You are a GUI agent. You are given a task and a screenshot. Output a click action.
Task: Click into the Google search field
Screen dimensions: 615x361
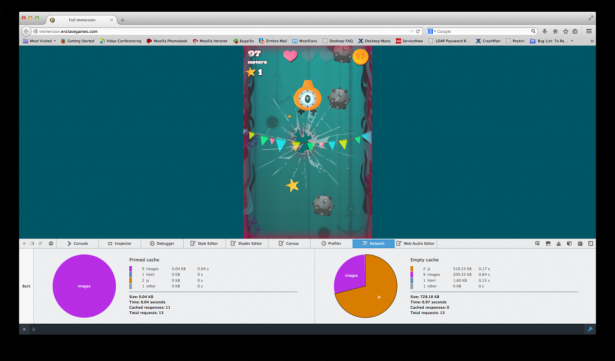point(481,31)
